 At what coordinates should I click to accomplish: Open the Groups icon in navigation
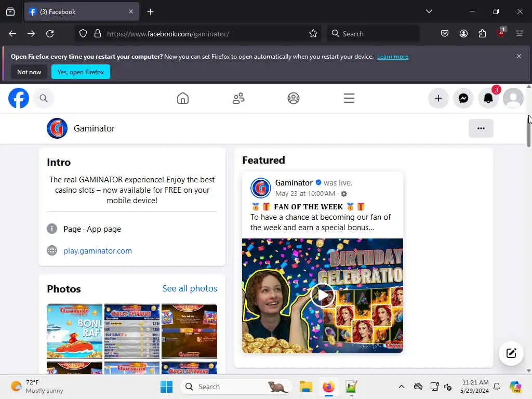[x=294, y=98]
